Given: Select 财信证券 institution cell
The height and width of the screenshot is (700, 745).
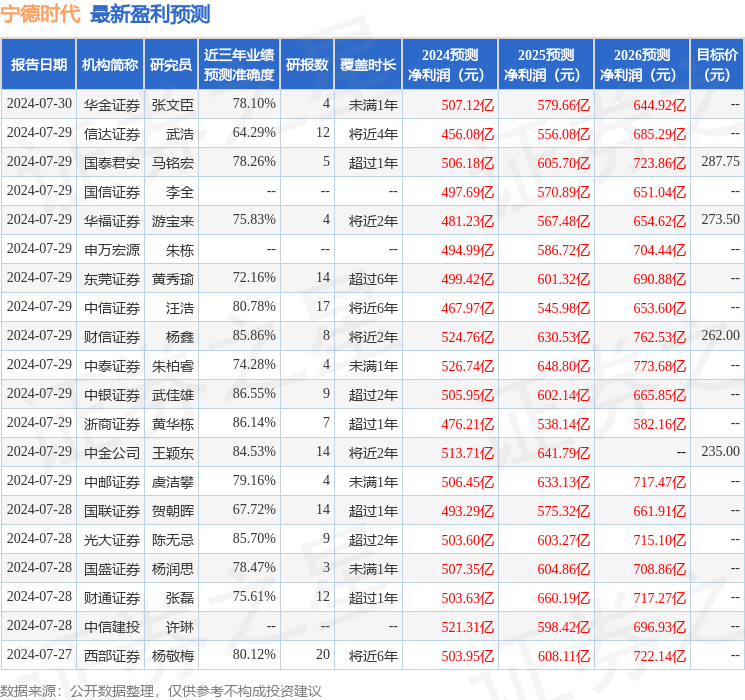Looking at the screenshot, I should 112,337.
